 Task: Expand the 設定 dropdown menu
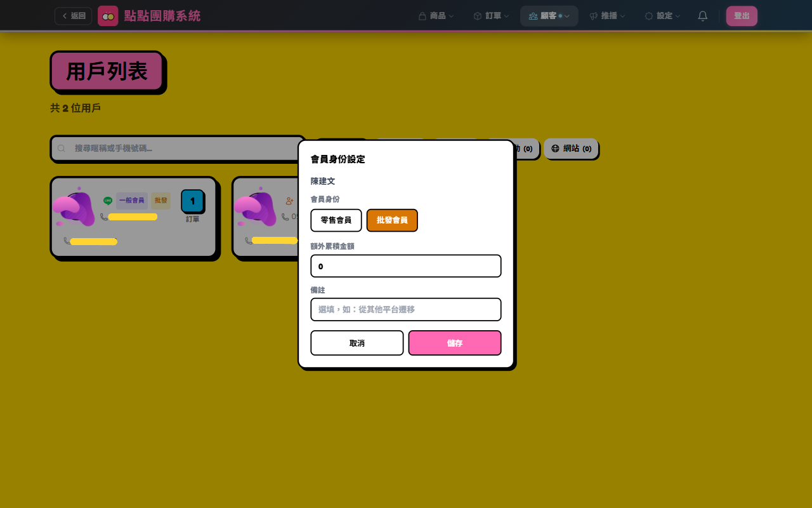662,16
